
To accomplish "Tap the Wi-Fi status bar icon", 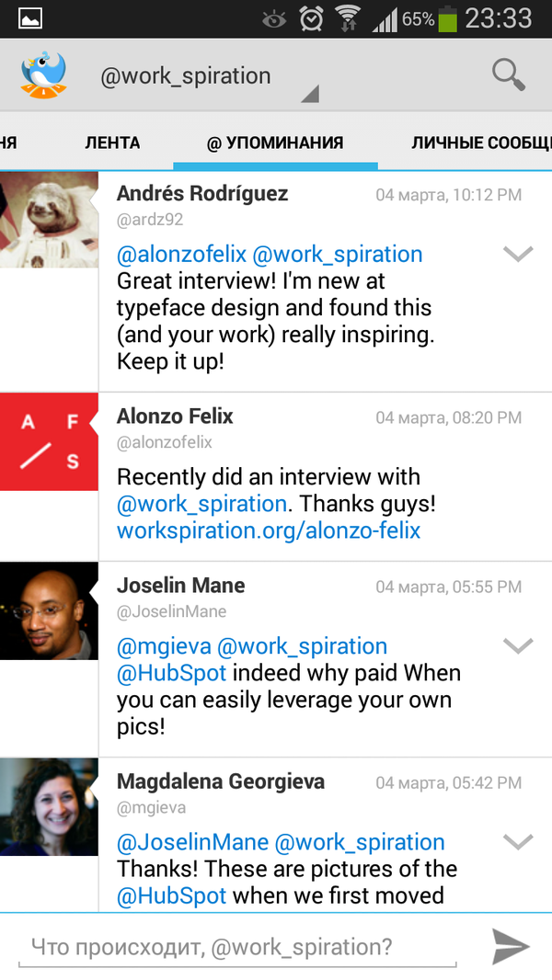I will point(348,18).
